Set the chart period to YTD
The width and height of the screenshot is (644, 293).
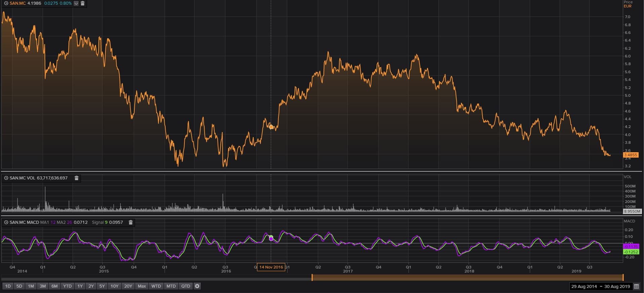tap(68, 286)
